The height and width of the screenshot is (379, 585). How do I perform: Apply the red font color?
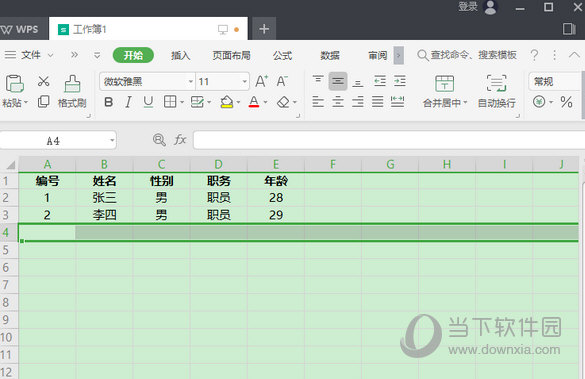coord(254,102)
